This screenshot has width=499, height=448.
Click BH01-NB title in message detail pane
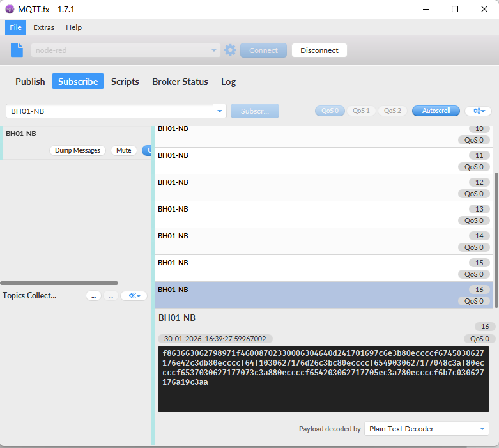[177, 318]
